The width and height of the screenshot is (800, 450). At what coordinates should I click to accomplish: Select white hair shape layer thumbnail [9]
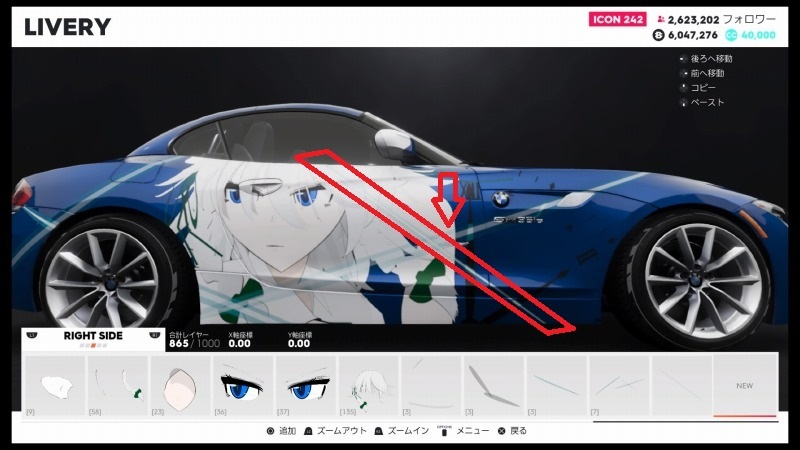click(55, 386)
